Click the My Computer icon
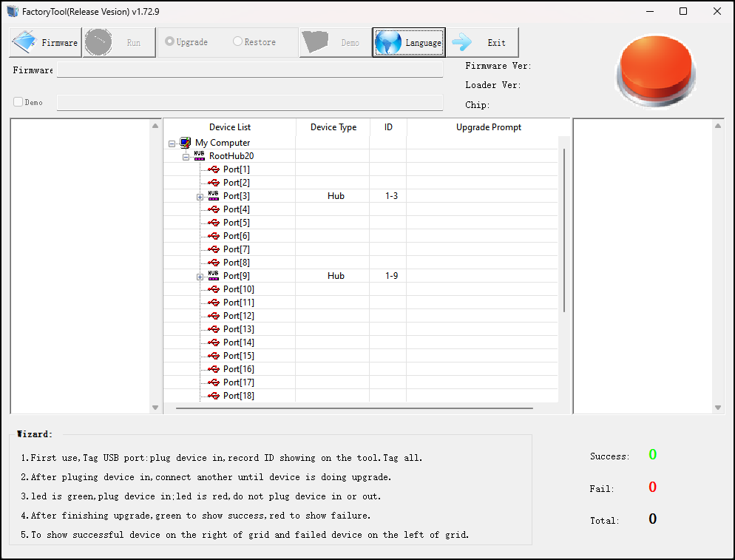Image resolution: width=735 pixels, height=560 pixels. coord(186,143)
